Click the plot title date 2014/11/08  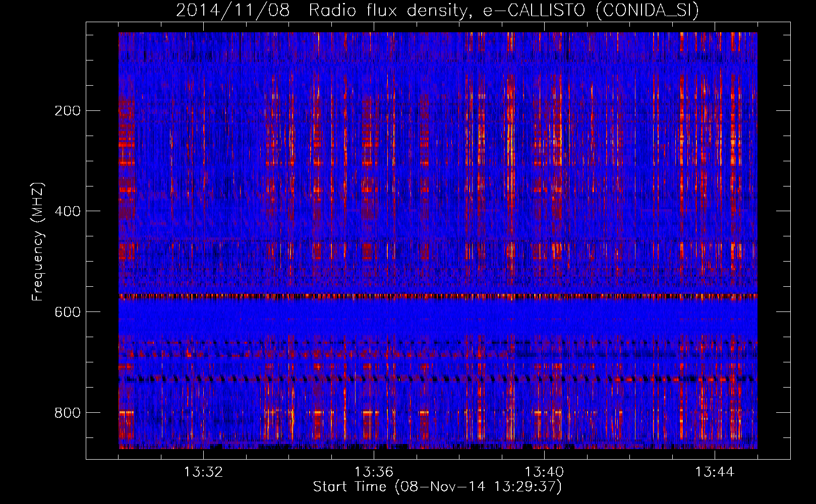tap(233, 10)
